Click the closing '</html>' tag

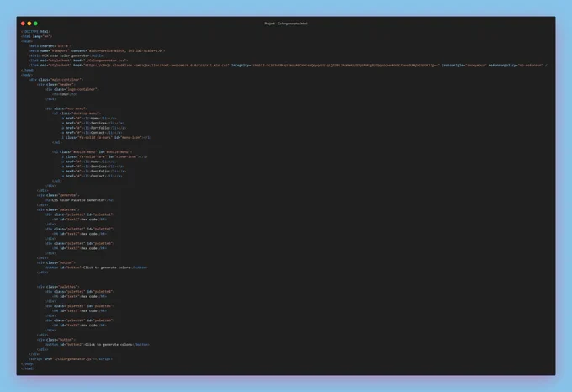[28, 368]
